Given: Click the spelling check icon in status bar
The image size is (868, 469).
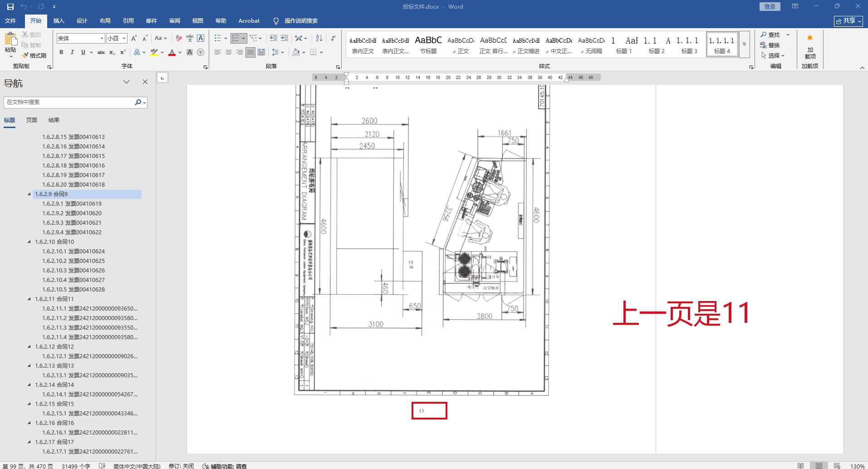Looking at the screenshot, I should pos(102,466).
